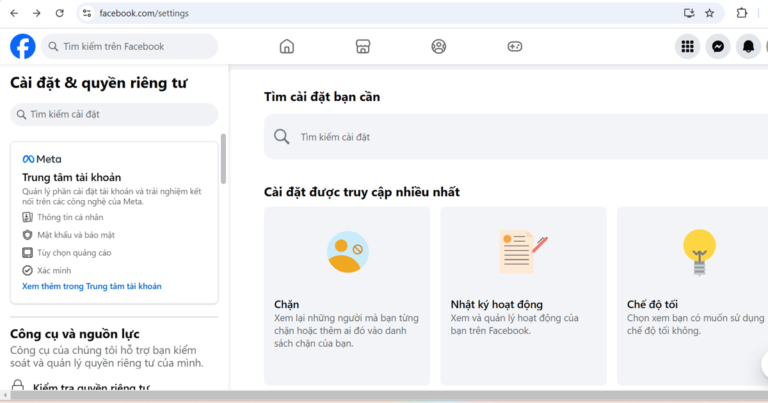The height and width of the screenshot is (403, 768).
Task: Reload the page
Action: pos(59,13)
